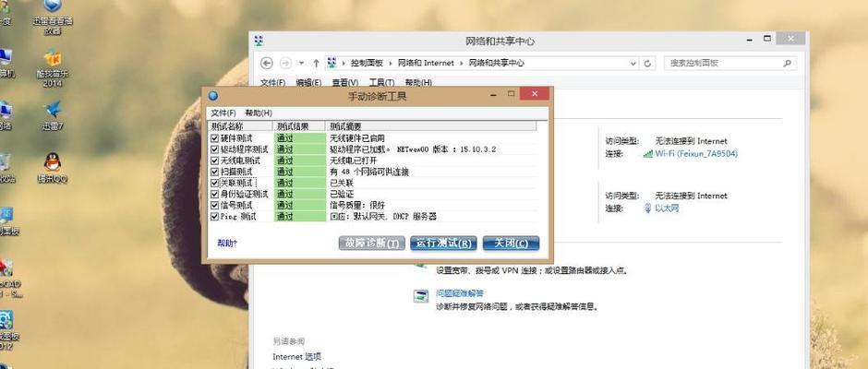Click the Forward arrow in Explorer window
The height and width of the screenshot is (369, 868).
[285, 63]
